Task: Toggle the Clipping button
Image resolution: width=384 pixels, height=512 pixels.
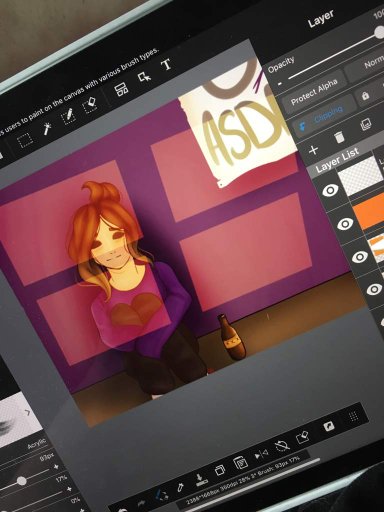Action: coord(320,116)
